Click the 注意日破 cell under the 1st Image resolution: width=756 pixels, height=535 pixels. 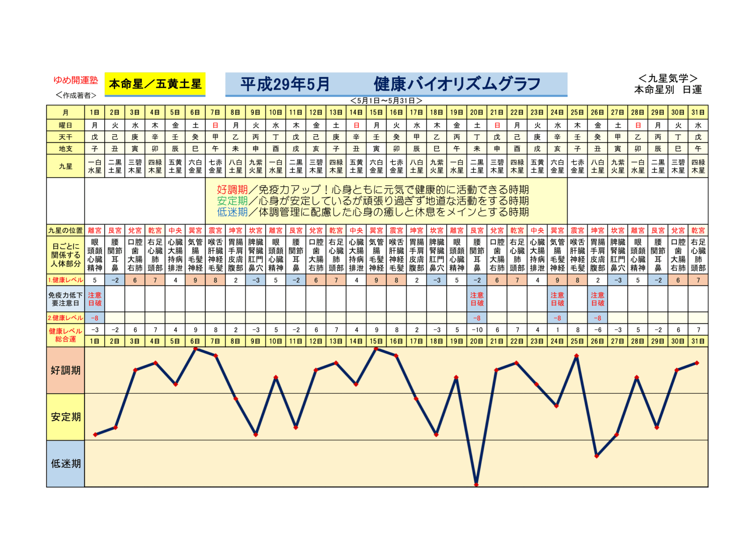94,299
